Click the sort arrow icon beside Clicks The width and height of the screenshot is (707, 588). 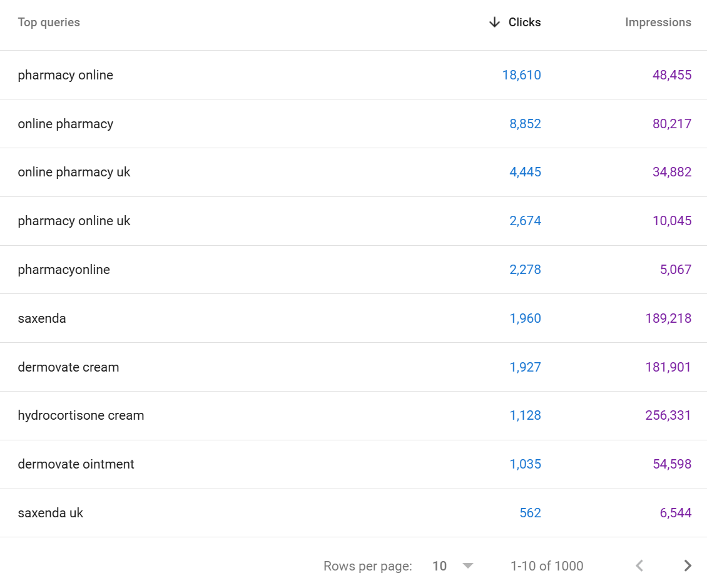tap(494, 23)
